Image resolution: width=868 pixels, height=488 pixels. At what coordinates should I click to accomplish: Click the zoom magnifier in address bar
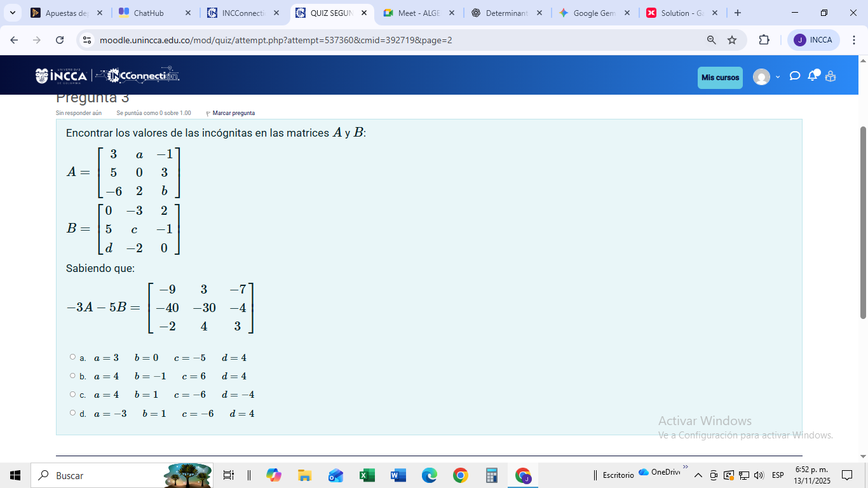712,40
